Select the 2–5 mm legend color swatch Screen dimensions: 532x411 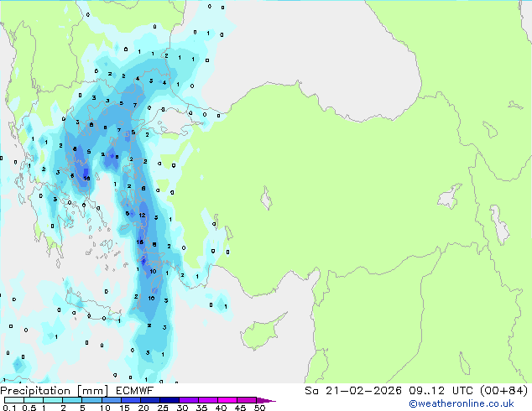point(72,400)
